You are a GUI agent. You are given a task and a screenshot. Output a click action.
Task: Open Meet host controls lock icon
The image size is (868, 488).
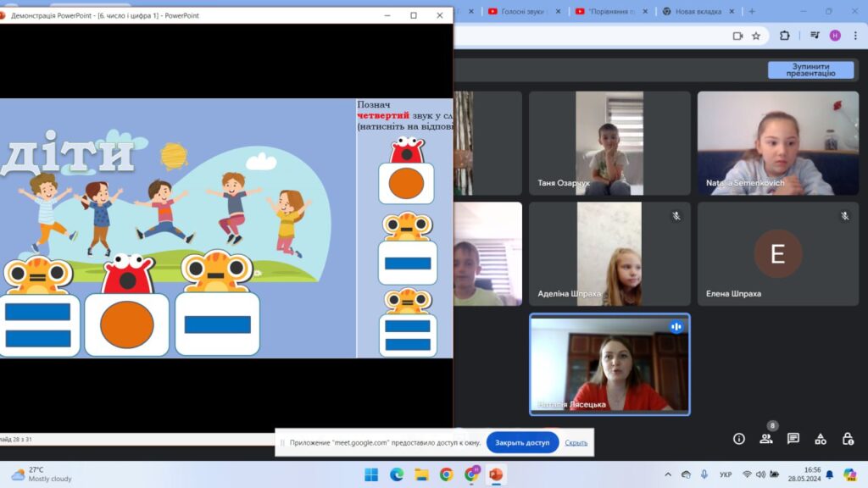(x=848, y=439)
